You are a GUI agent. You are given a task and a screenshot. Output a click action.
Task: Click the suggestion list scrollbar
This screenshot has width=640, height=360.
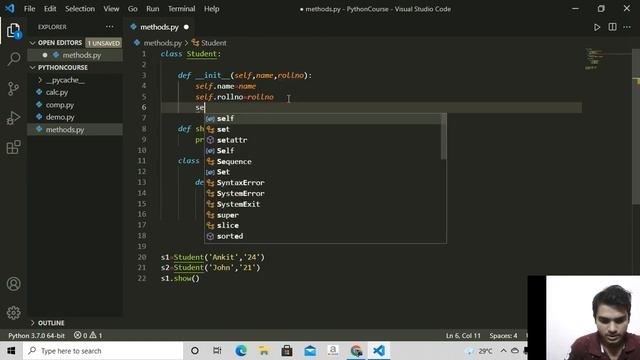click(444, 137)
